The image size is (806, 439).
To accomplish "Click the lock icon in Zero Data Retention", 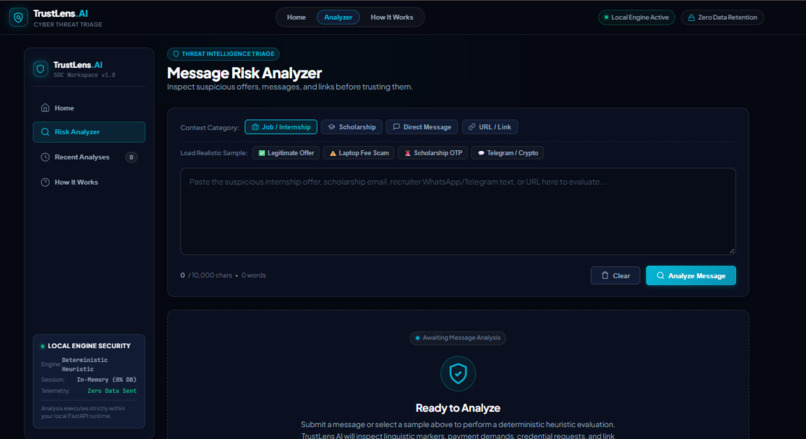I will (x=691, y=17).
